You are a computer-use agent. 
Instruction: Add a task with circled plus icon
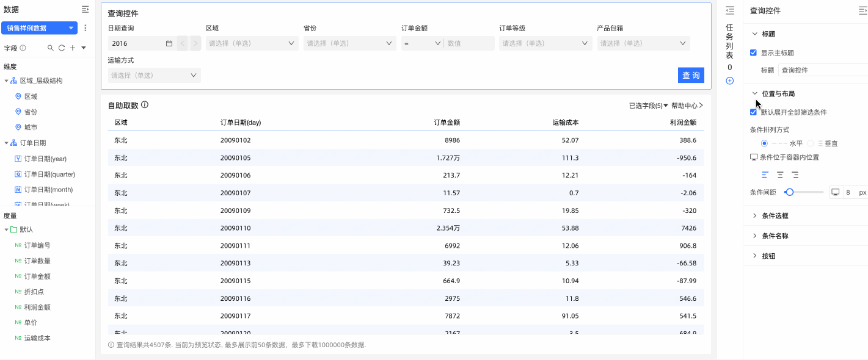(x=729, y=81)
